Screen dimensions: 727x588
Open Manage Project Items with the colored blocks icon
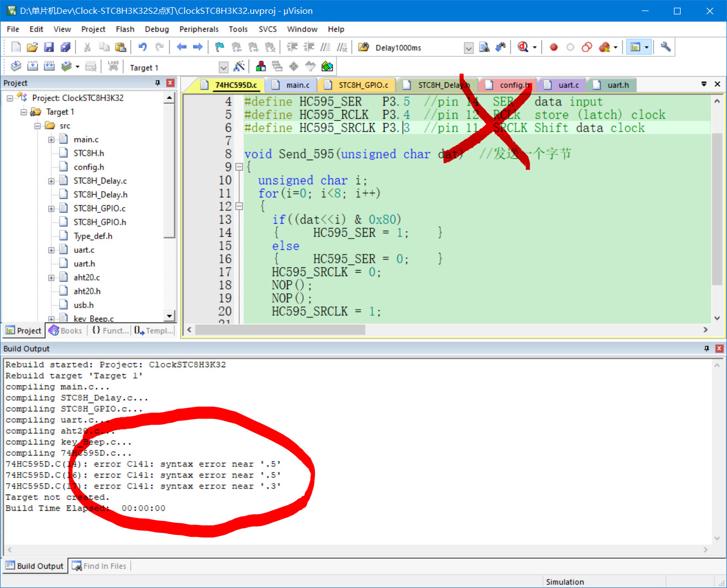pos(261,67)
